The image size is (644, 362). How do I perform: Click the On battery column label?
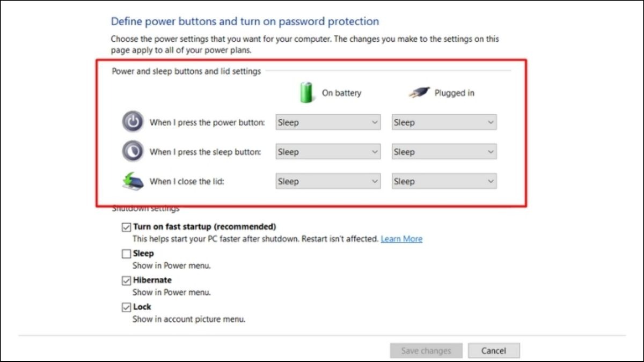(x=341, y=93)
